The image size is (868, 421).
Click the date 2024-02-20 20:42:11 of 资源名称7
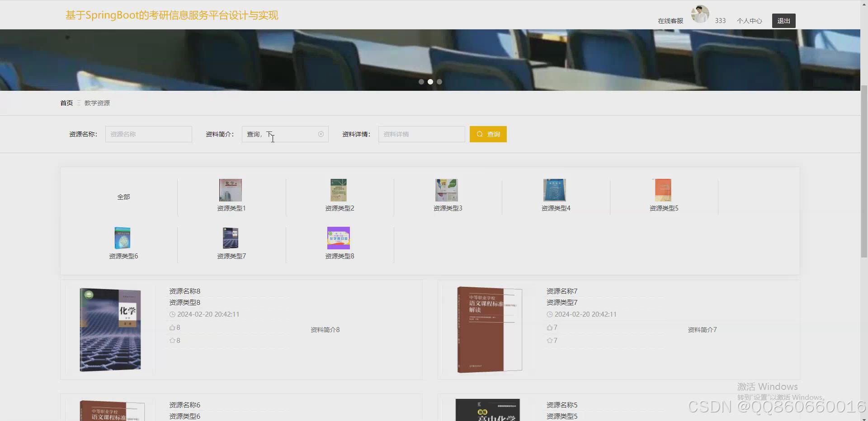(585, 314)
